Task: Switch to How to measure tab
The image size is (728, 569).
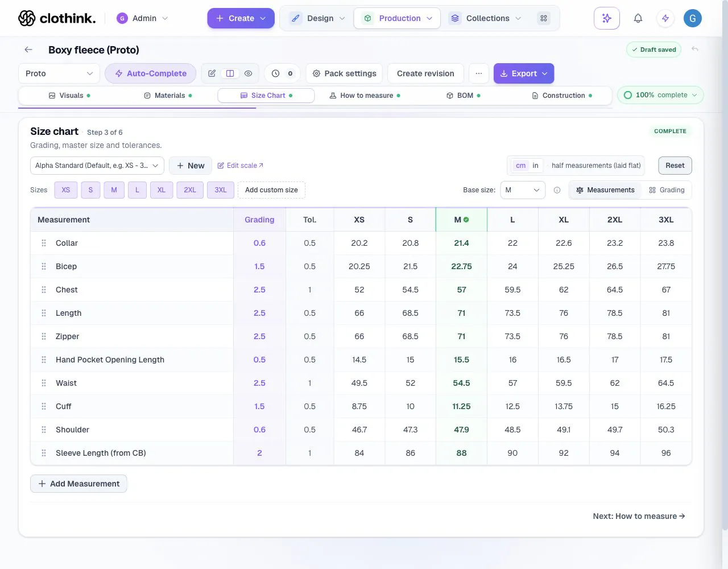Action: [365, 96]
